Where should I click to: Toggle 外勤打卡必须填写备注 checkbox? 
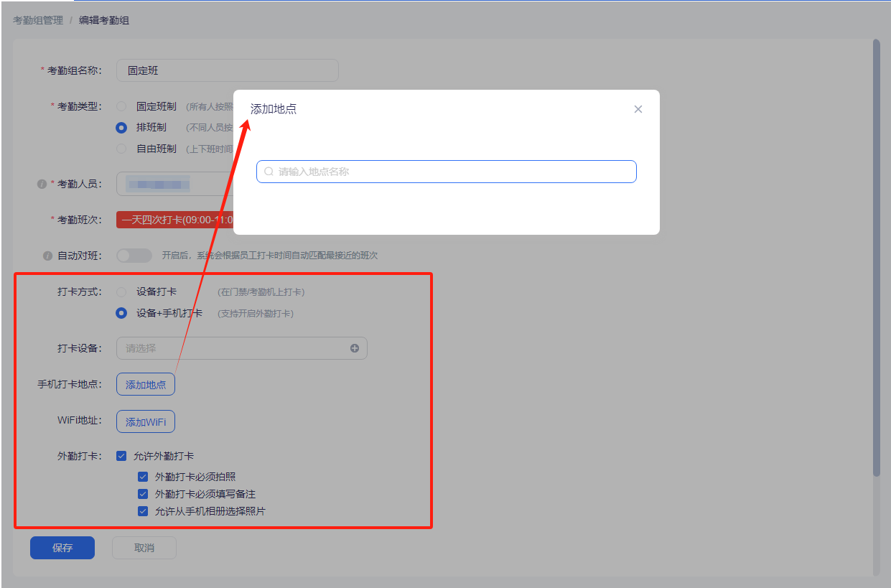point(143,494)
